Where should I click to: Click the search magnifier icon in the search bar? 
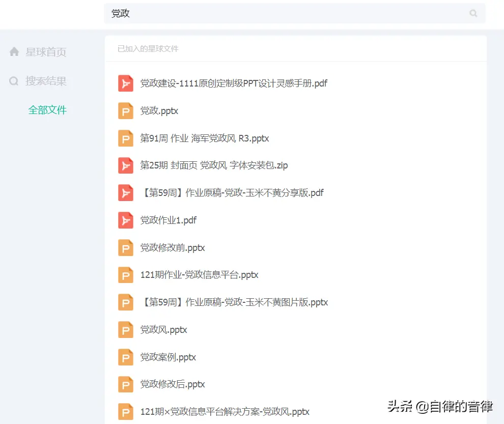[x=473, y=14]
